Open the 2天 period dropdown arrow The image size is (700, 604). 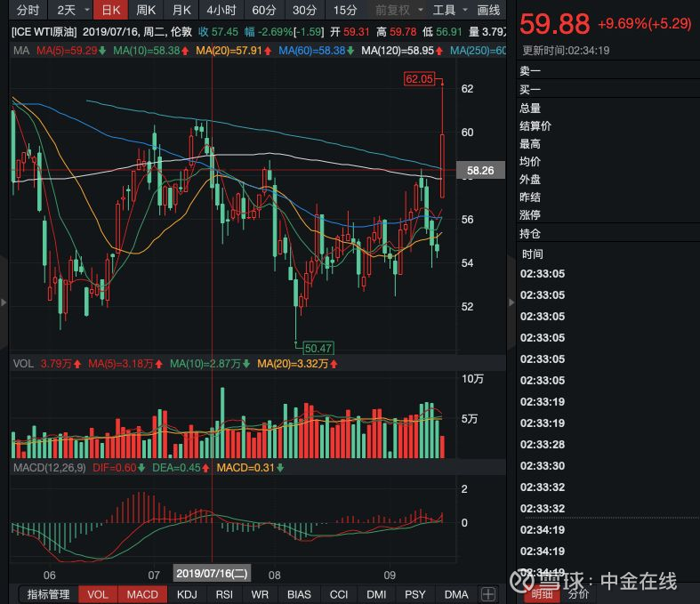click(87, 10)
